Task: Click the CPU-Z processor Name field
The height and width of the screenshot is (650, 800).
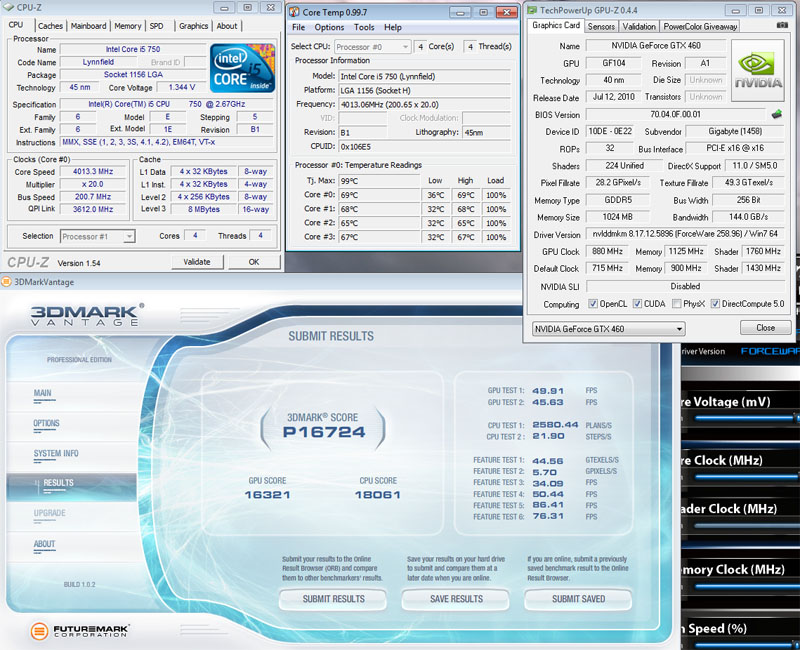Action: [x=133, y=49]
